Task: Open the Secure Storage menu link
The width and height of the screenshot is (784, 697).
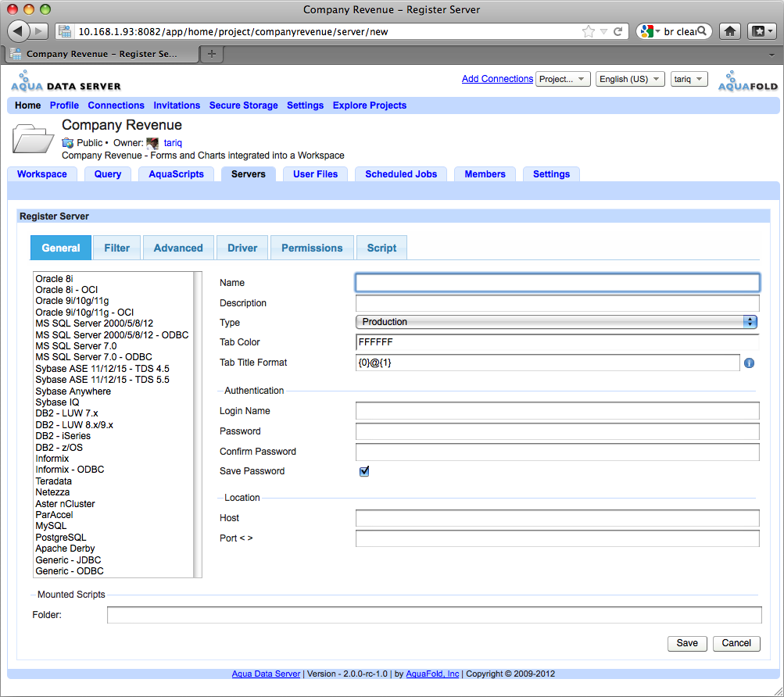Action: pos(244,105)
